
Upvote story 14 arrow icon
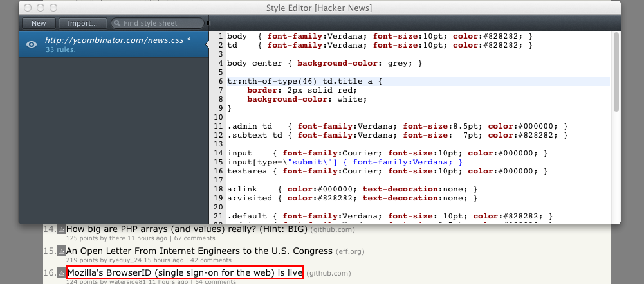62,229
